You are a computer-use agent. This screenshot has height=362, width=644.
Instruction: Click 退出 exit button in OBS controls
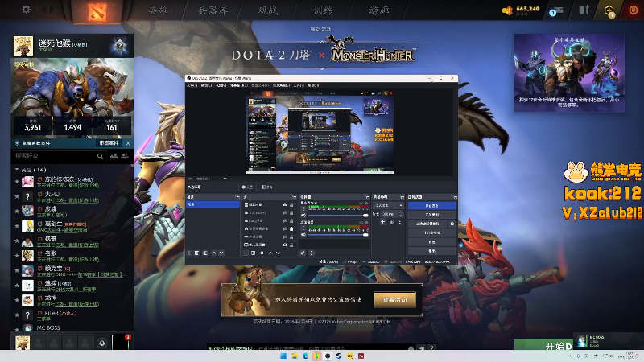tap(432, 251)
